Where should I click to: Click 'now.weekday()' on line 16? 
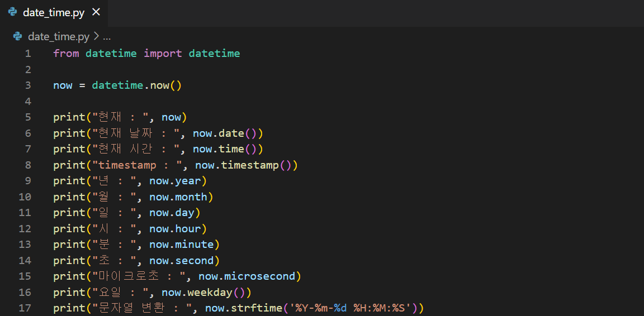pyautogui.click(x=203, y=292)
